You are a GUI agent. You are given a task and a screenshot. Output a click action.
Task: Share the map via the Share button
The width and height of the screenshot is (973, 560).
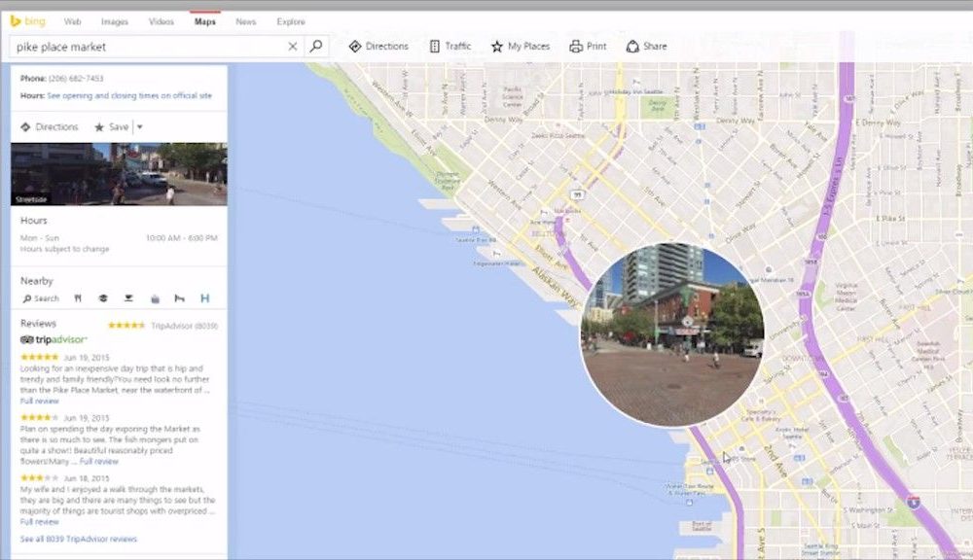[646, 47]
